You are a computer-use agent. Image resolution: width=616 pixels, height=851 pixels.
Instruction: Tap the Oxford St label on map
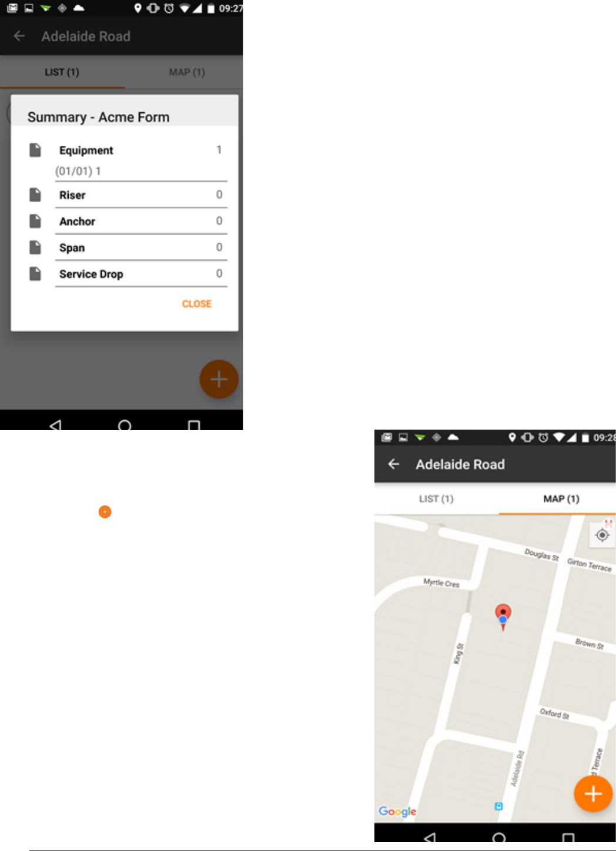tap(554, 714)
